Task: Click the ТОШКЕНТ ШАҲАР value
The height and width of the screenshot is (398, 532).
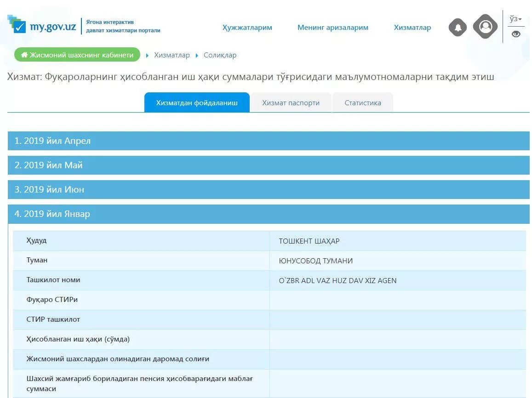Action: [x=309, y=241]
